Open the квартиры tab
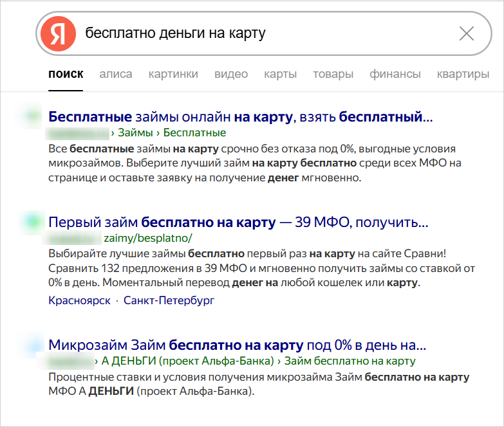This screenshot has height=427, width=504. pyautogui.click(x=463, y=74)
